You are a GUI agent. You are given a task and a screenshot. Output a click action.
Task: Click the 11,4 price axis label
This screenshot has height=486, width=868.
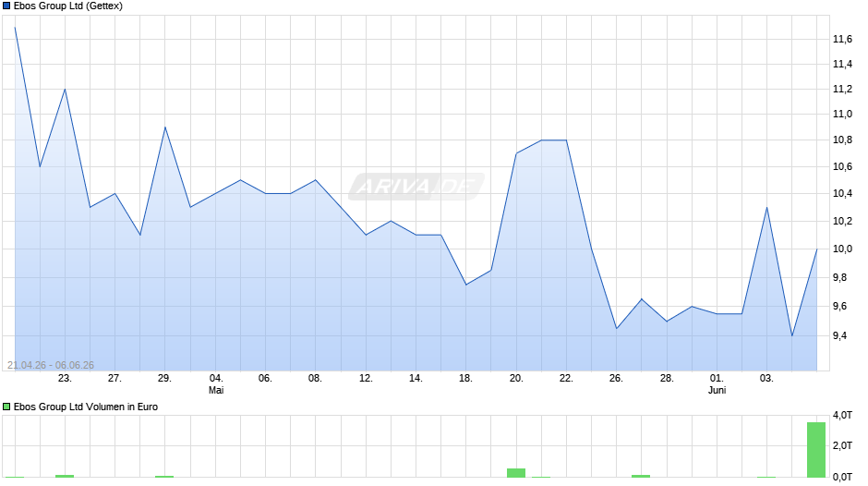[842, 65]
